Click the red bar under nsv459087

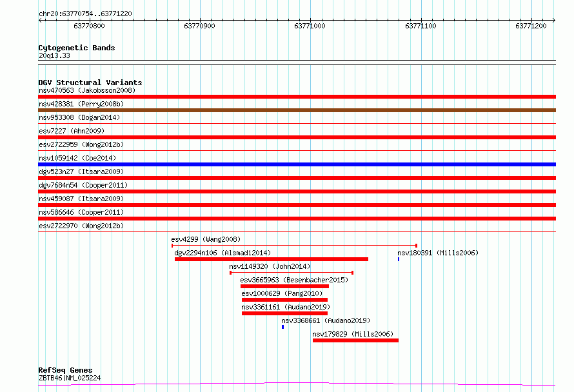pyautogui.click(x=297, y=205)
